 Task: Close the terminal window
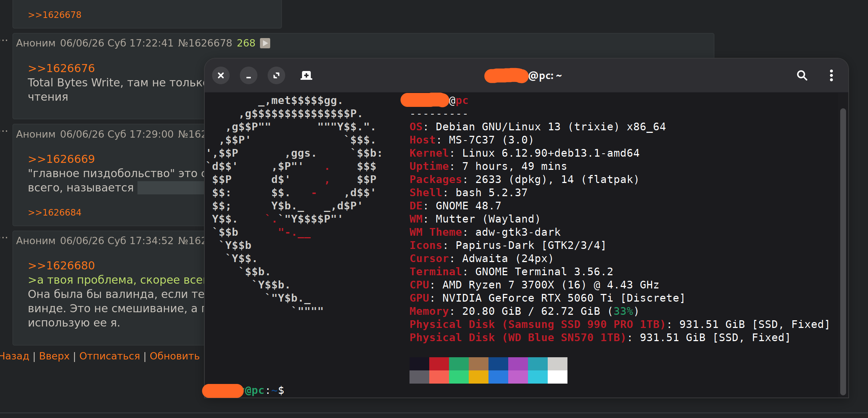click(221, 75)
